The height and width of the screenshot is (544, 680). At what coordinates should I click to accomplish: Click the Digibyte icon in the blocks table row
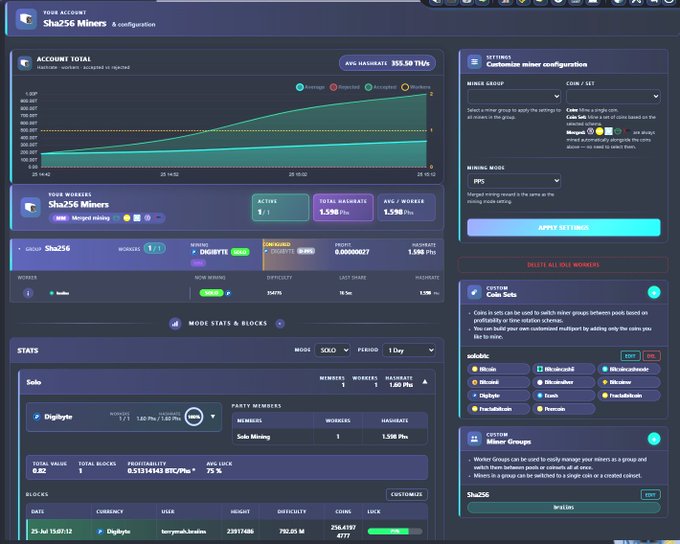tap(100, 531)
